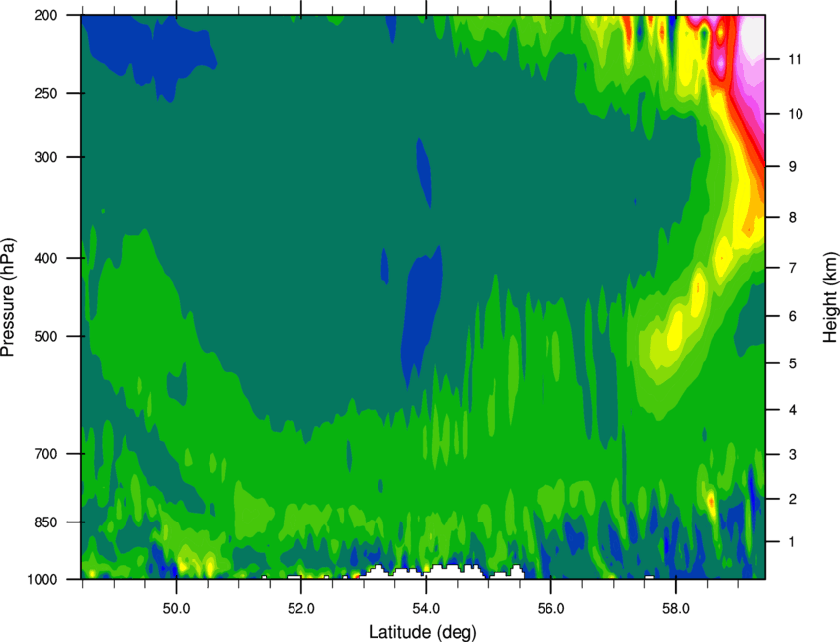This screenshot has height=642, width=840.
Task: Select the 1000 pressure tick label
Action: pyautogui.click(x=42, y=580)
